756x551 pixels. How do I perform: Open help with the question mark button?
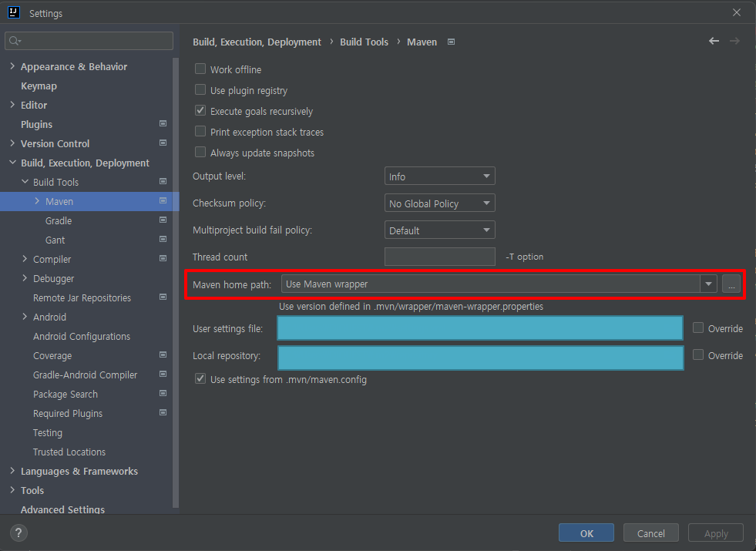[x=18, y=533]
